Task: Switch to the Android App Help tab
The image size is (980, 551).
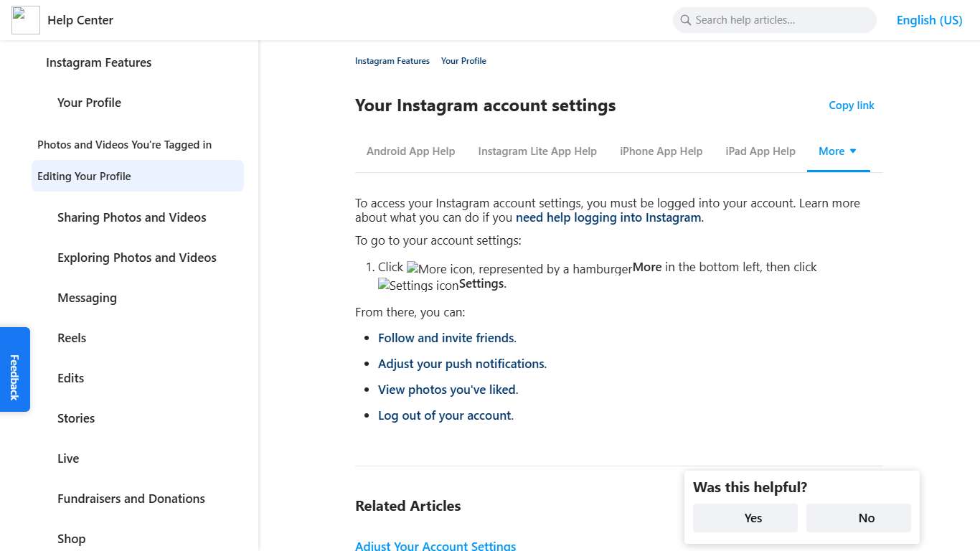Action: coord(410,151)
